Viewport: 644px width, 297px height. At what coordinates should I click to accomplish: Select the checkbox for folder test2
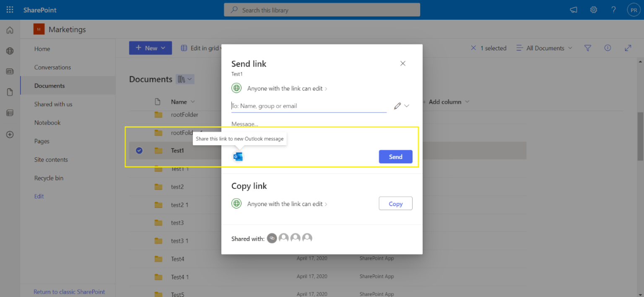click(139, 187)
